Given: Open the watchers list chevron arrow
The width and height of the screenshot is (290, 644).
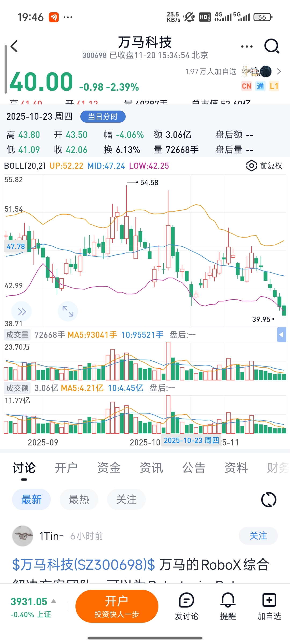Looking at the screenshot, I should [x=279, y=71].
